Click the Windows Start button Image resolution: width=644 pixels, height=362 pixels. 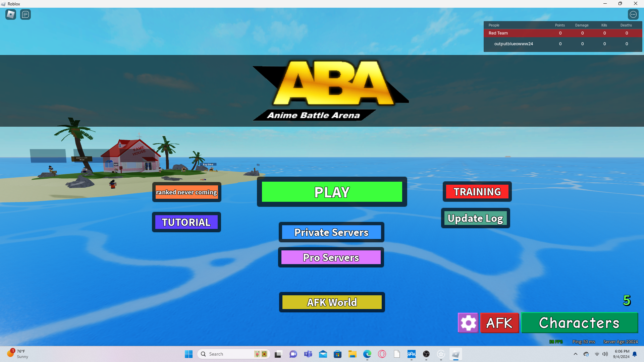click(x=189, y=354)
